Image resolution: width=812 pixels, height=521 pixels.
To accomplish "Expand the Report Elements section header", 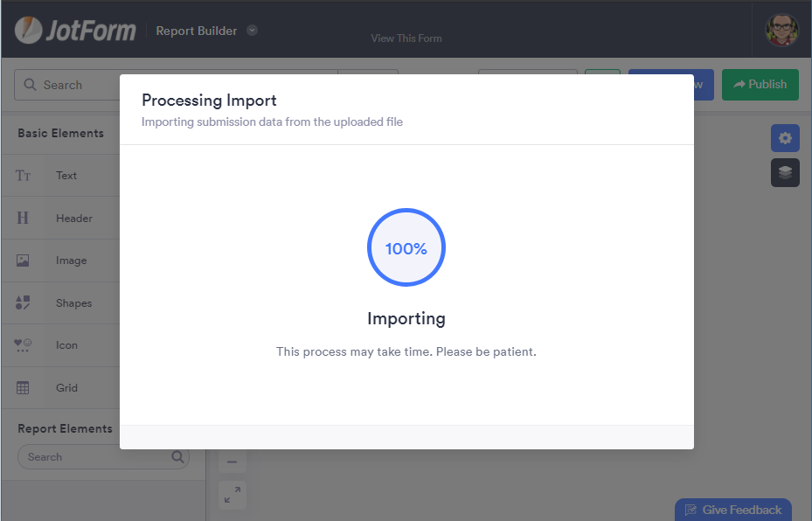I will [x=65, y=429].
